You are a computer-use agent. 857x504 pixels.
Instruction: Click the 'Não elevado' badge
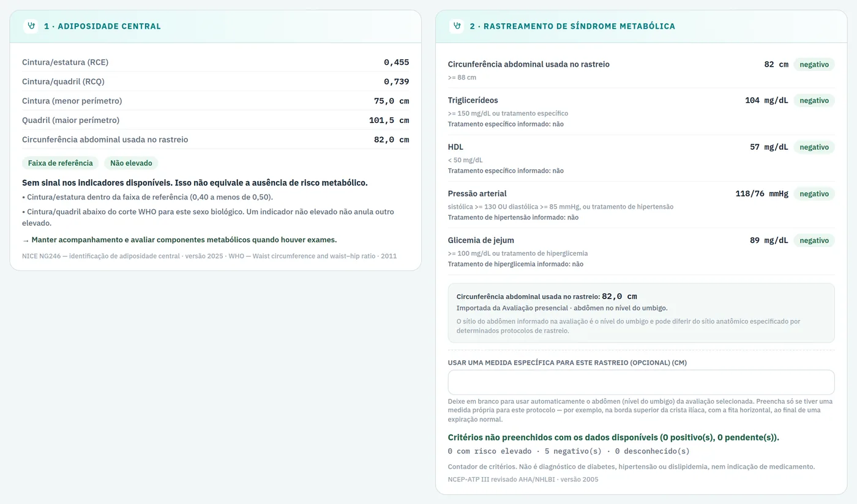131,163
